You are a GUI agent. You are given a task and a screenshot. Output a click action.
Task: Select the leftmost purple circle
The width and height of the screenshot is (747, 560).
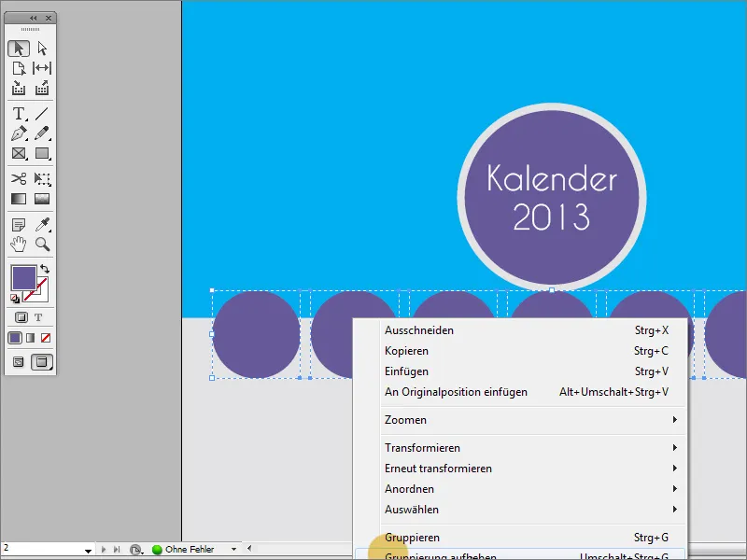click(x=256, y=334)
